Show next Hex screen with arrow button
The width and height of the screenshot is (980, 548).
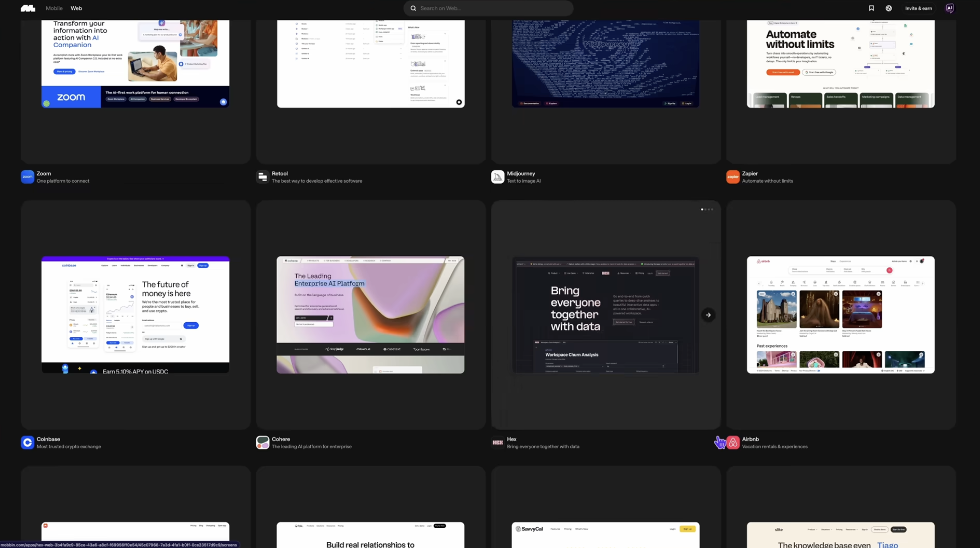708,315
